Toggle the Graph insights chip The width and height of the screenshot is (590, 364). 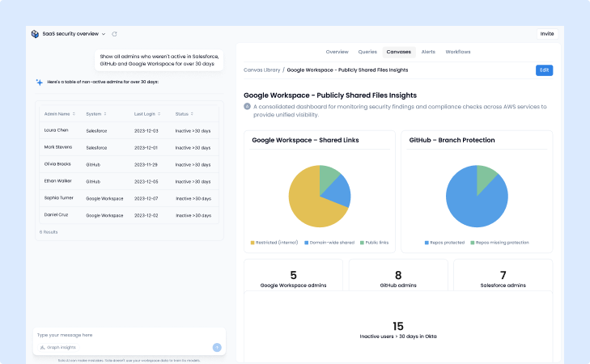[x=59, y=347]
